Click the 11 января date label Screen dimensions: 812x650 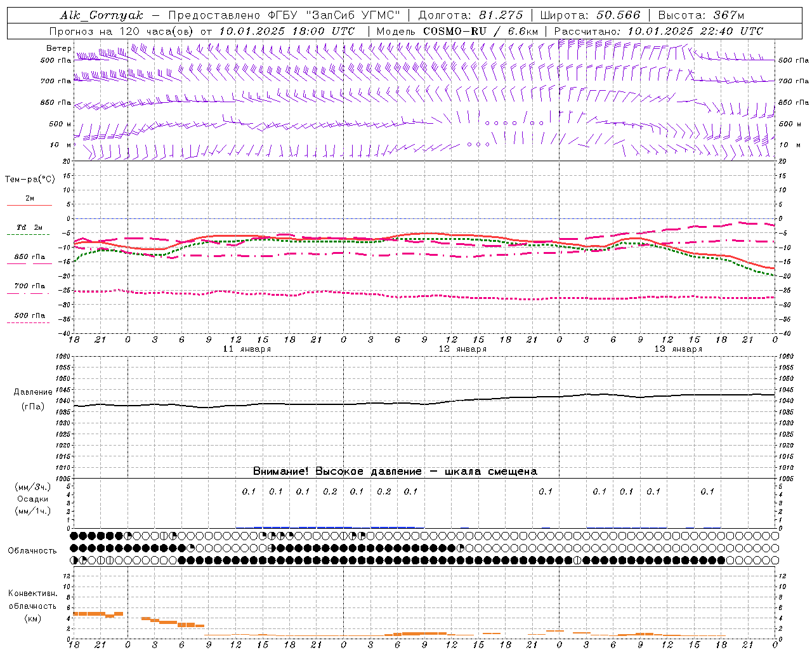[247, 349]
